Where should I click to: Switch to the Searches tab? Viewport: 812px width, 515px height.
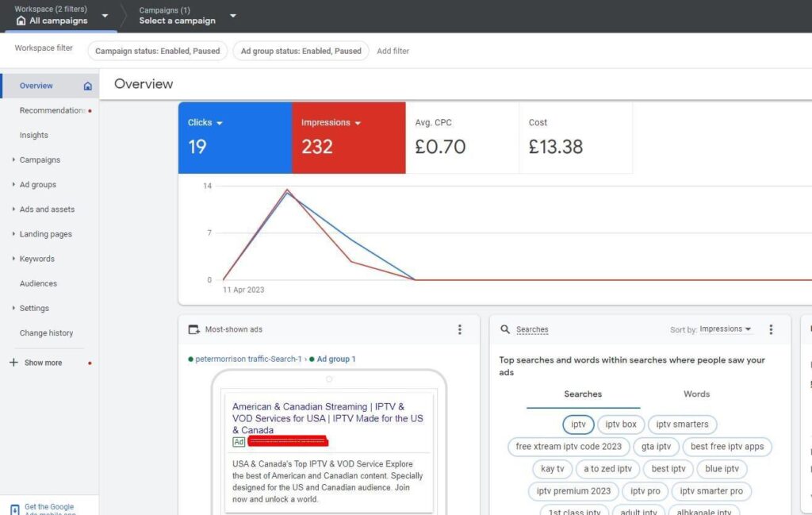583,394
